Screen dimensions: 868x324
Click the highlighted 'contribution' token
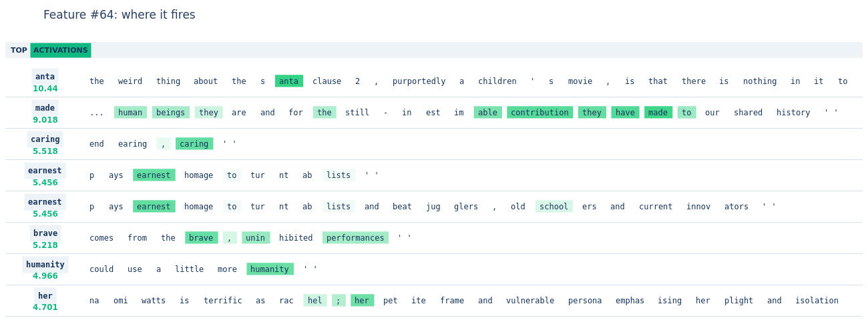tap(539, 113)
